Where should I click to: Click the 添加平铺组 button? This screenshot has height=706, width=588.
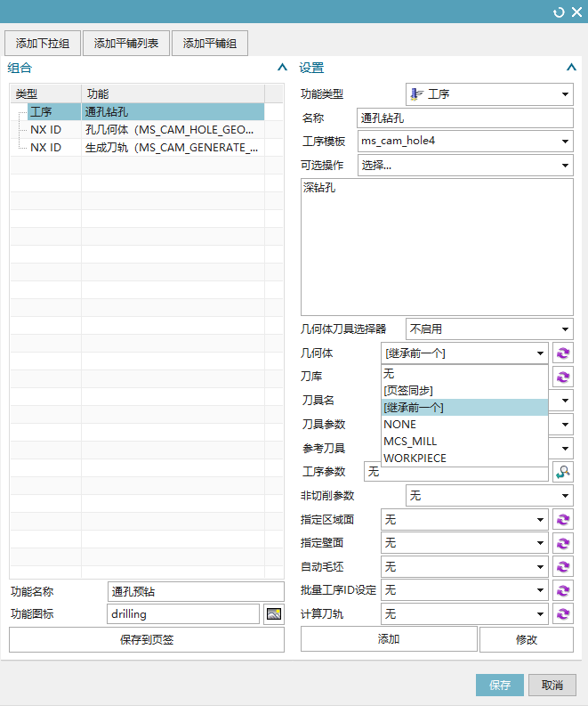pyautogui.click(x=210, y=44)
